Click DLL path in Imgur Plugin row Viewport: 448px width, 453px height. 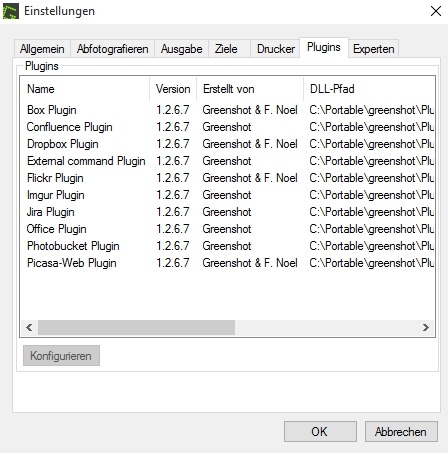pyautogui.click(x=372, y=195)
